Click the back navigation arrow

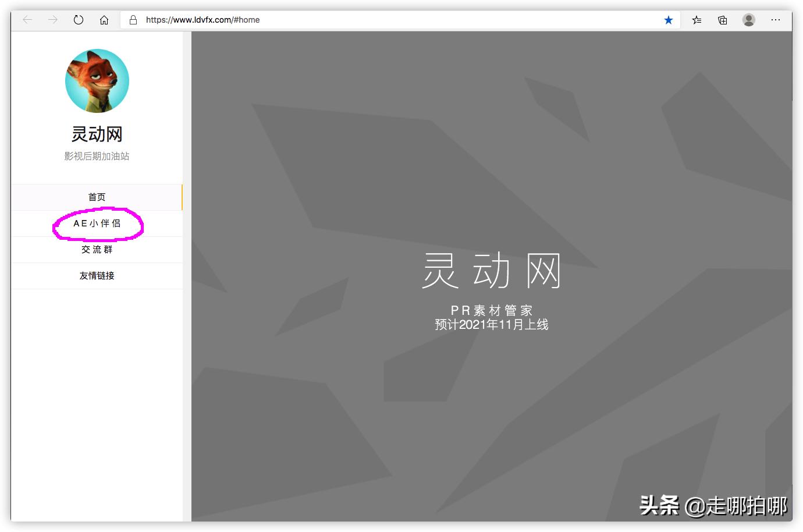27,19
